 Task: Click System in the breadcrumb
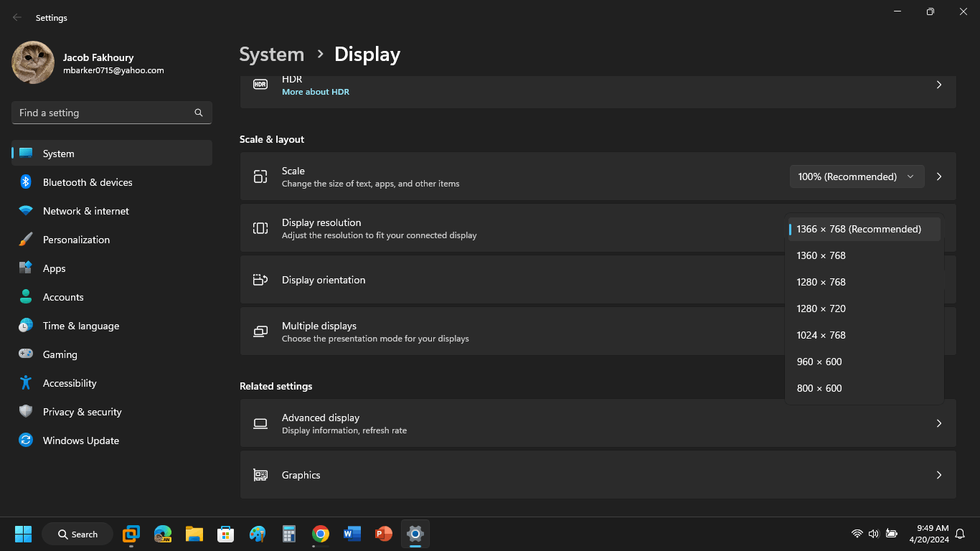tap(271, 55)
